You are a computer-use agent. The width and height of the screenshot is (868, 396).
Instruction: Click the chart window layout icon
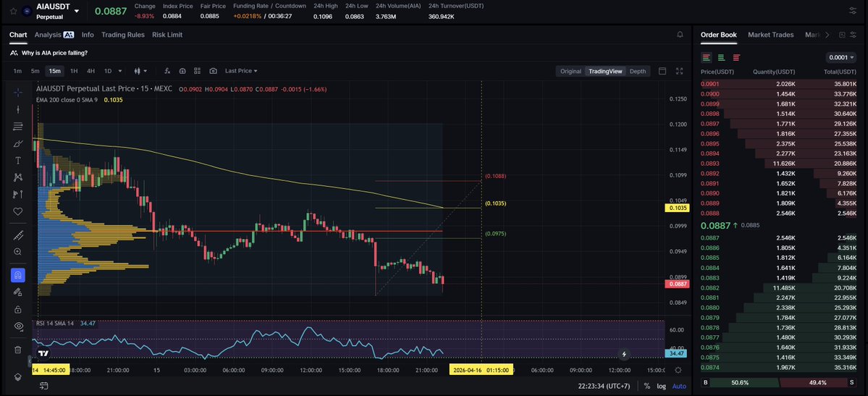point(662,71)
